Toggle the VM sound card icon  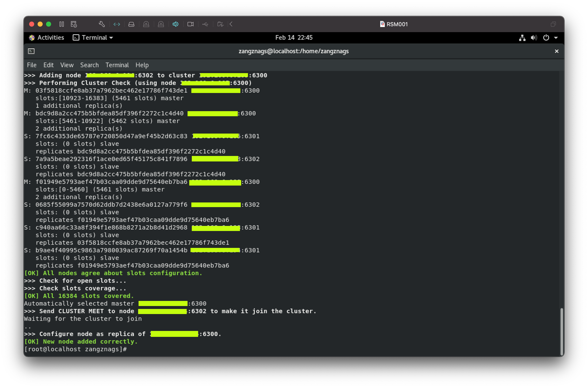176,24
